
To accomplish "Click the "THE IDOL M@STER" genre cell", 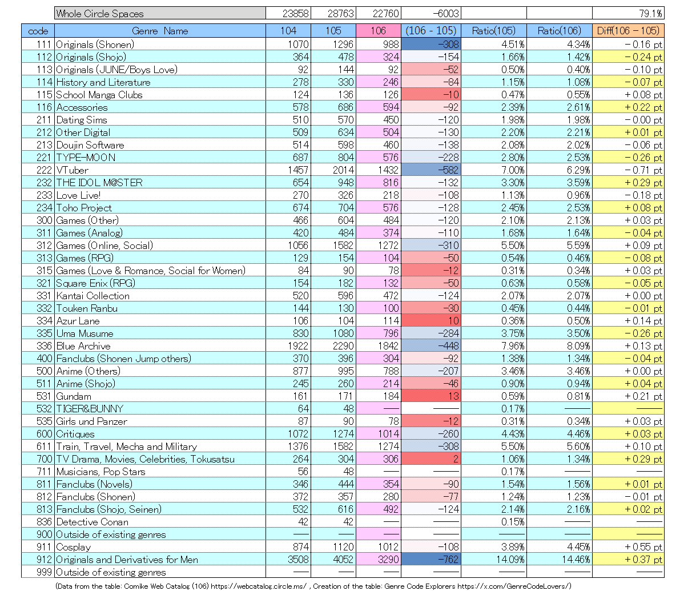I will pos(160,183).
